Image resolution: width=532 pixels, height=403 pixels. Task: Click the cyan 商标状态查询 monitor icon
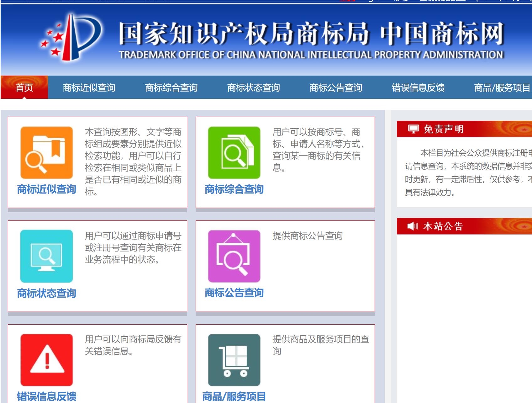pos(46,256)
